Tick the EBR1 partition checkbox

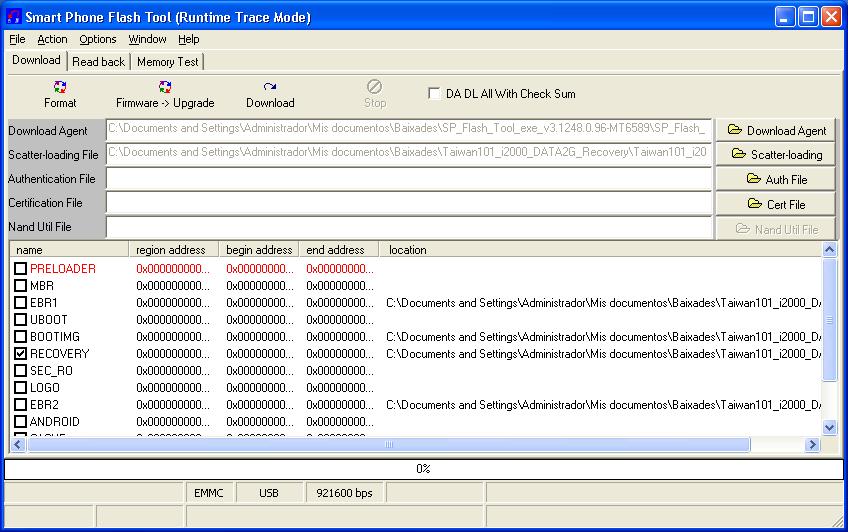21,303
